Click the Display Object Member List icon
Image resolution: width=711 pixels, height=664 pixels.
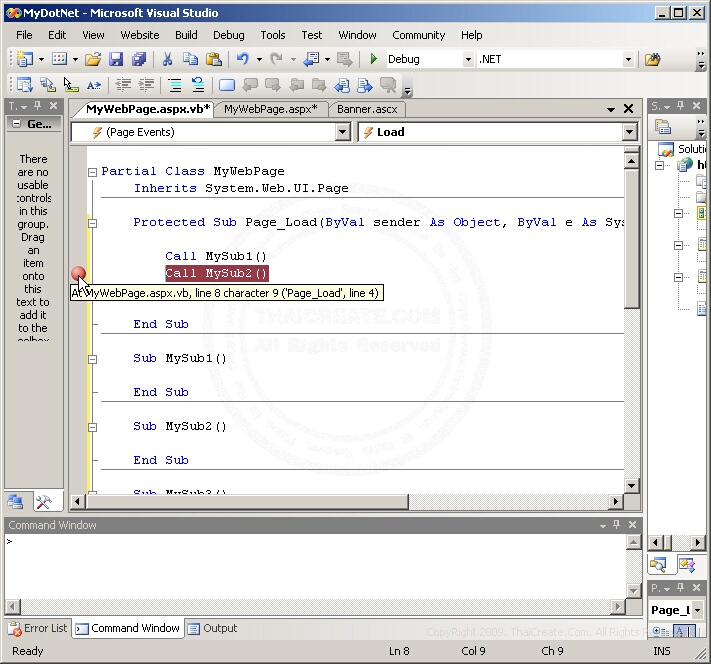(25, 85)
